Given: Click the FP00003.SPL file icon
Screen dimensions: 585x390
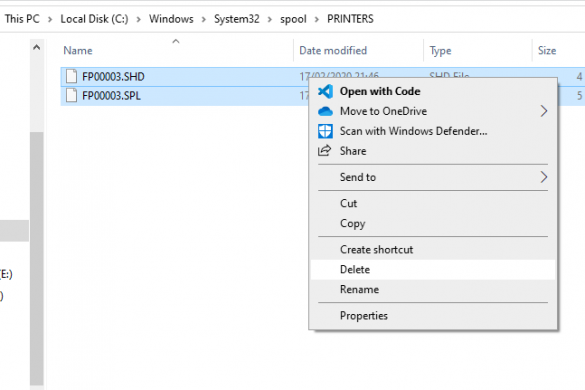Looking at the screenshot, I should click(71, 95).
